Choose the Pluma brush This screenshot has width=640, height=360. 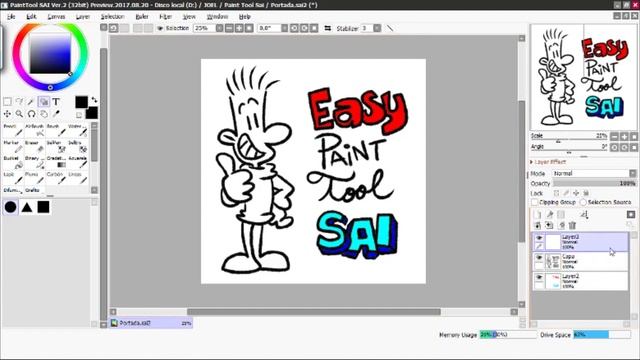click(34, 178)
